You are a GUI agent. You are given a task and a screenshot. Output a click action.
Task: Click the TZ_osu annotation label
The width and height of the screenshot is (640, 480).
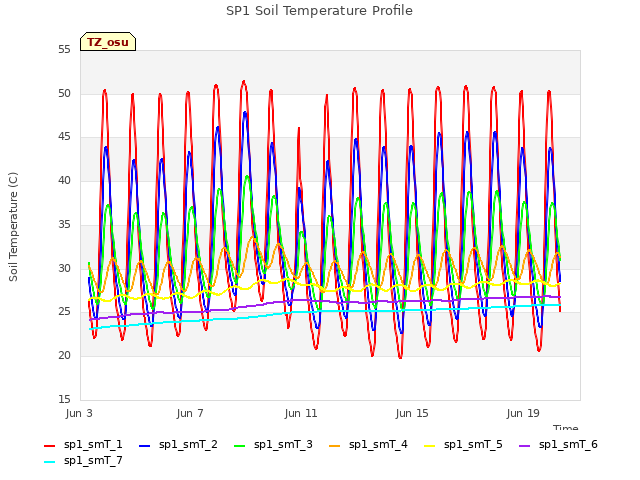pyautogui.click(x=108, y=42)
